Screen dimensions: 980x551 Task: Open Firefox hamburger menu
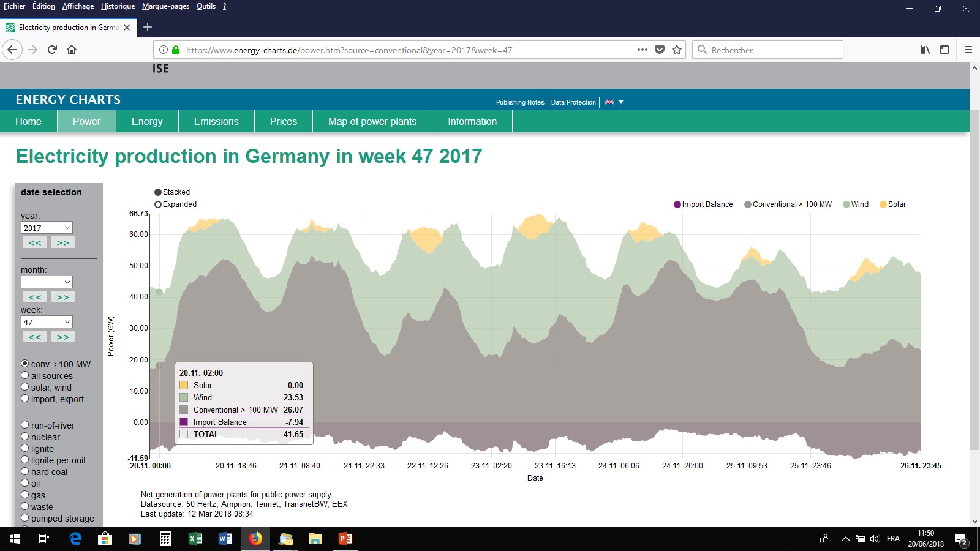[x=968, y=50]
